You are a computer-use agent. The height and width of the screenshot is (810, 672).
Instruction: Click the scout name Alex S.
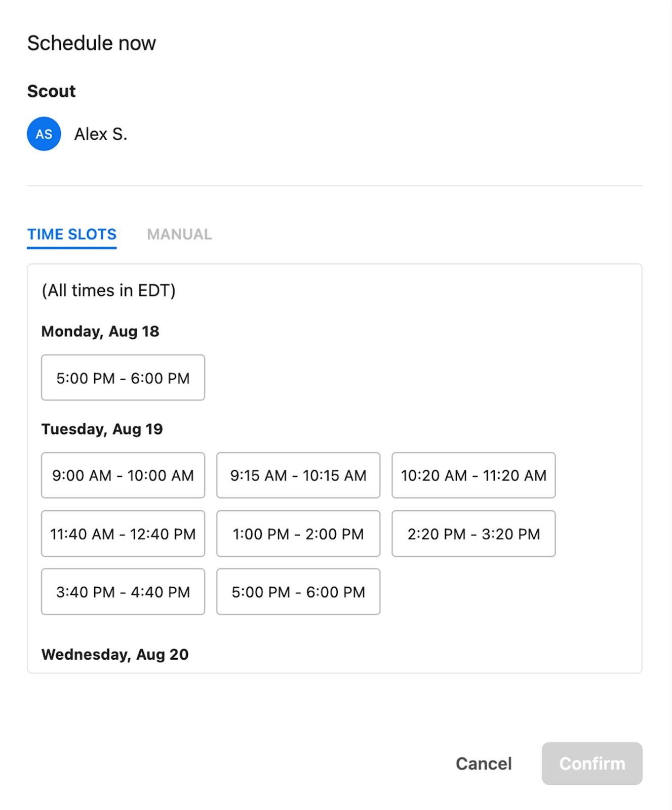point(101,134)
